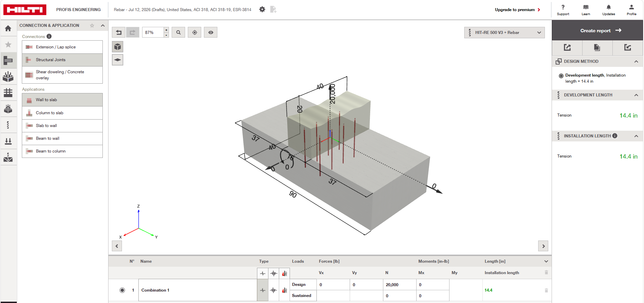This screenshot has width=644, height=303.
Task: Click info icon next to Installation Length
Action: pyautogui.click(x=615, y=136)
